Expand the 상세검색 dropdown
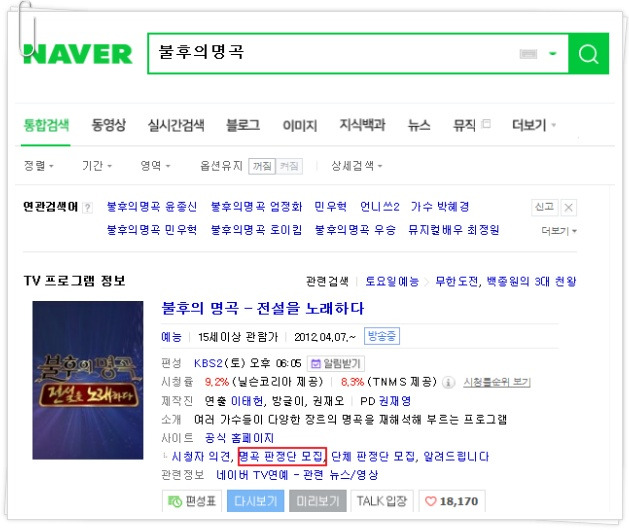The height and width of the screenshot is (530, 629). point(356,166)
